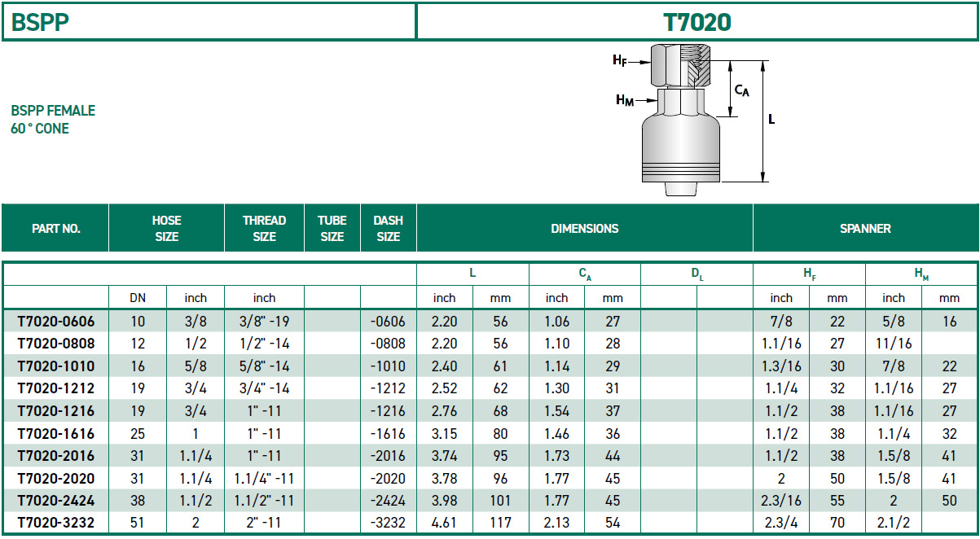Click HM inch value 2.1/2
Image resolution: width=980 pixels, height=539 pixels.
coord(894,523)
